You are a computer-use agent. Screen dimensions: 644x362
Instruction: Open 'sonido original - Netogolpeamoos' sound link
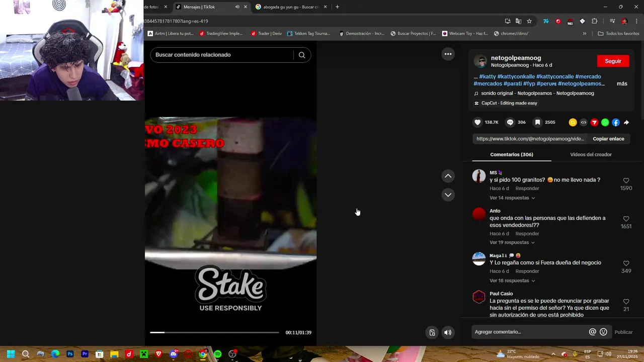click(537, 93)
